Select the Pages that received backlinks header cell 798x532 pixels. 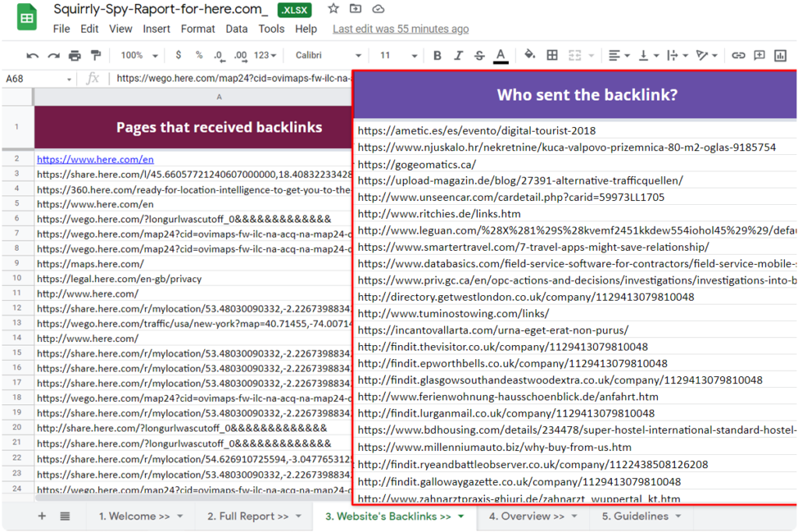[x=193, y=127]
